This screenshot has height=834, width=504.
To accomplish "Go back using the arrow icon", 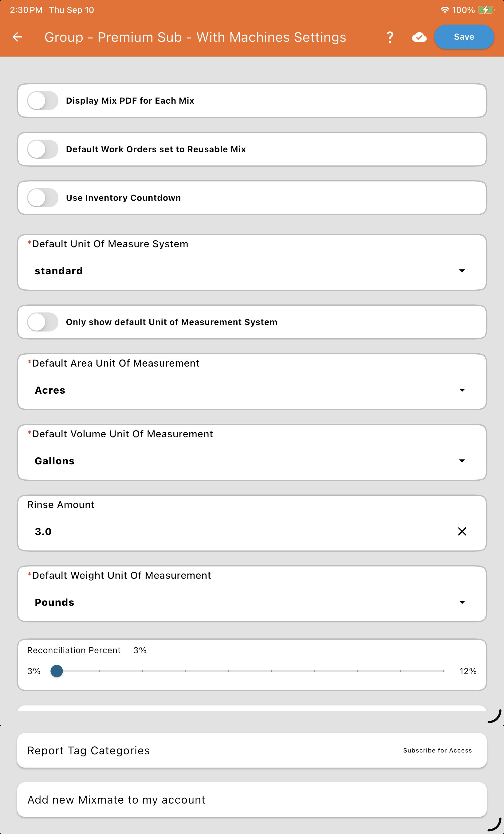I will (x=17, y=37).
